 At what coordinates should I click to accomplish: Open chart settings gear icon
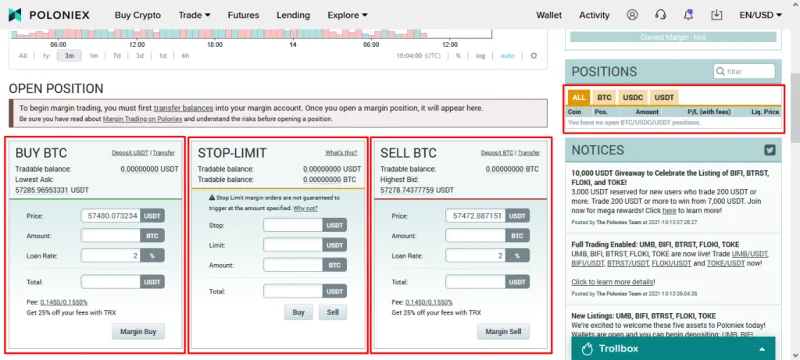[534, 56]
